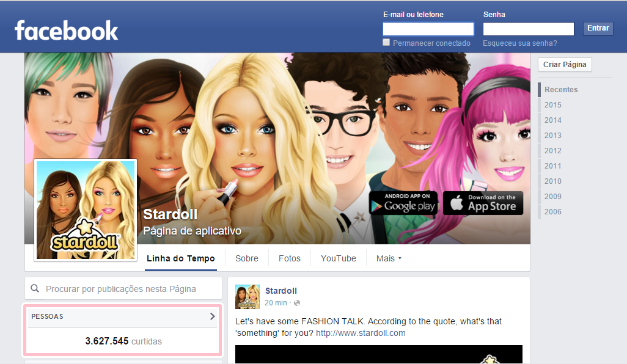Screen dimensions: 627x364
Task: Jump to 2012 in timeline
Action: coord(552,151)
